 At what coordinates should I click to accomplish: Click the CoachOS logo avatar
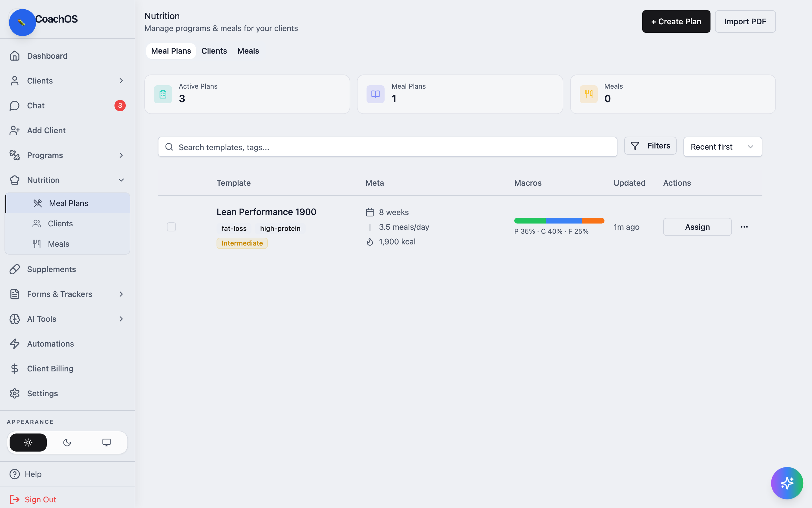click(x=22, y=23)
